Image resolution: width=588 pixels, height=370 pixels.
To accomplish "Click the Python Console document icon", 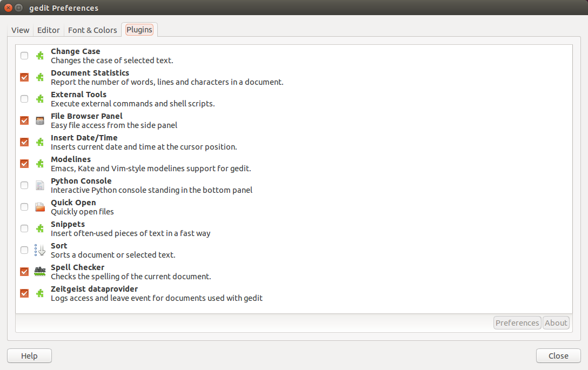I will point(40,186).
